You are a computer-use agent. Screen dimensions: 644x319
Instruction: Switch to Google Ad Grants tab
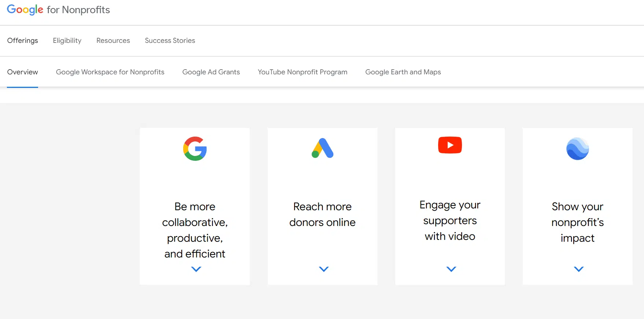pos(211,72)
